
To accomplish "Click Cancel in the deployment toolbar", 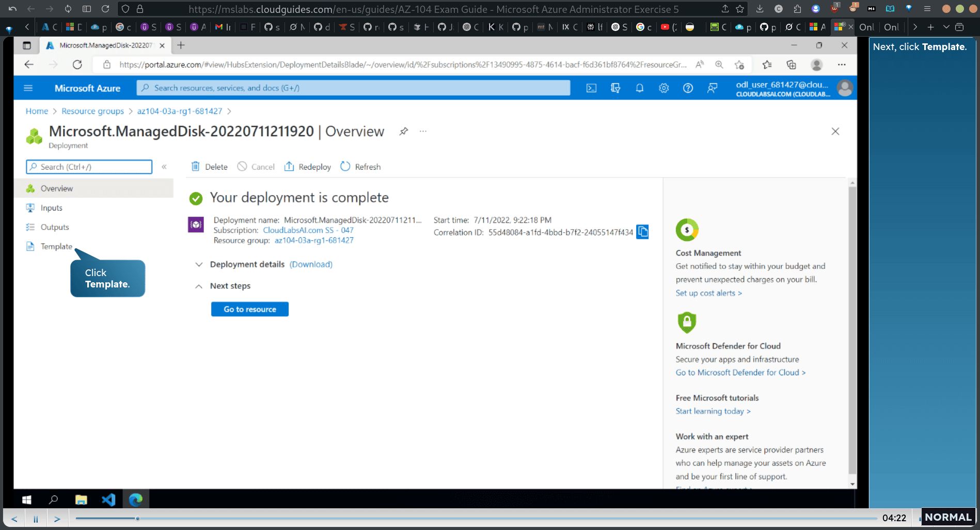I will click(256, 167).
